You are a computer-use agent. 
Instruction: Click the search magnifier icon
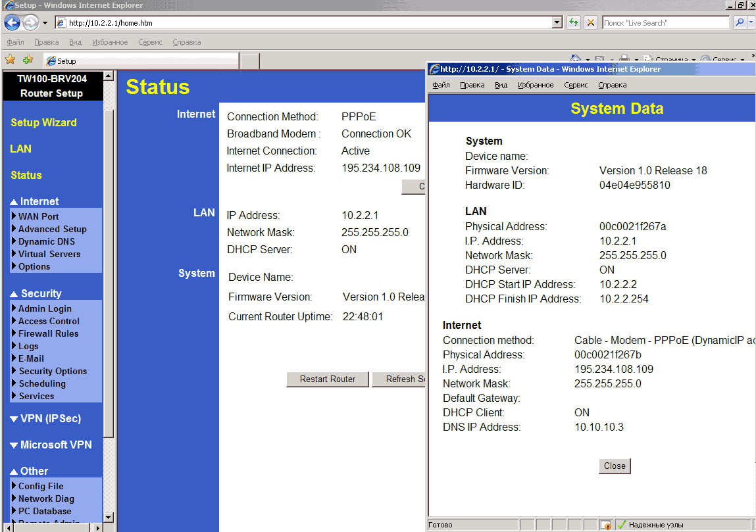(x=740, y=22)
